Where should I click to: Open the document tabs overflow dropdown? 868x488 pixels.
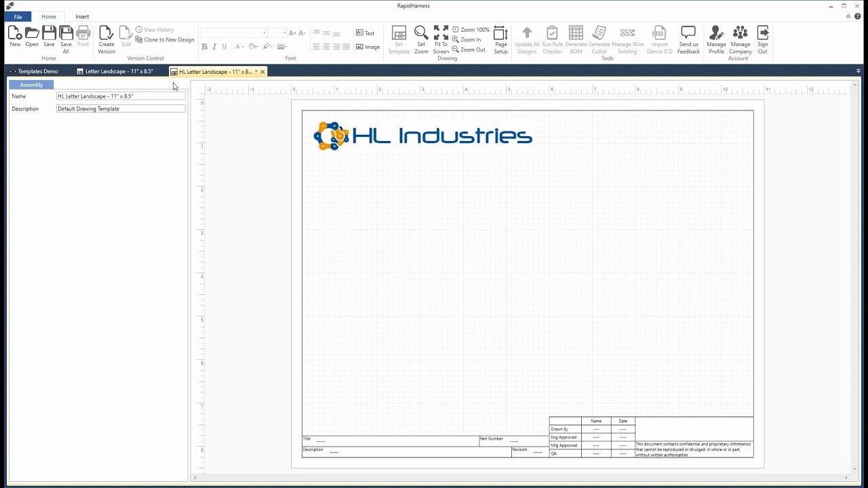pos(859,71)
